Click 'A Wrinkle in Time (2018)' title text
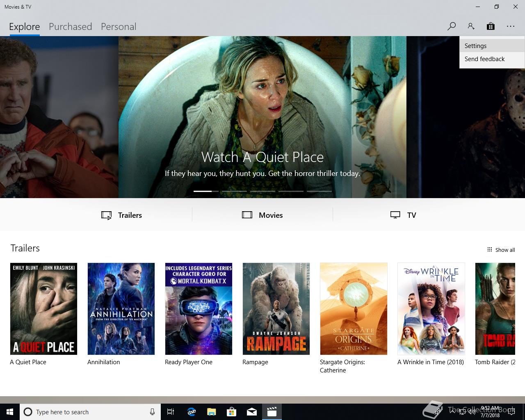Screen dimensions: 525x420 tap(431, 362)
